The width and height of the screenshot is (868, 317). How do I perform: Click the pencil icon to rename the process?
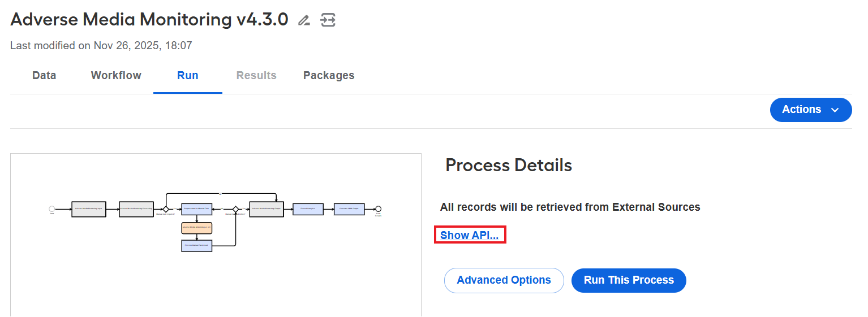[304, 21]
